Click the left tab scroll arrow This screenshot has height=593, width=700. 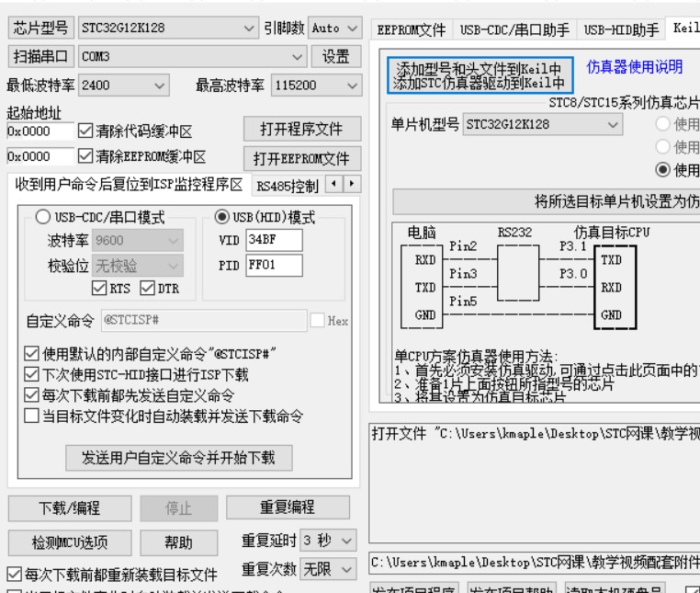click(x=334, y=184)
